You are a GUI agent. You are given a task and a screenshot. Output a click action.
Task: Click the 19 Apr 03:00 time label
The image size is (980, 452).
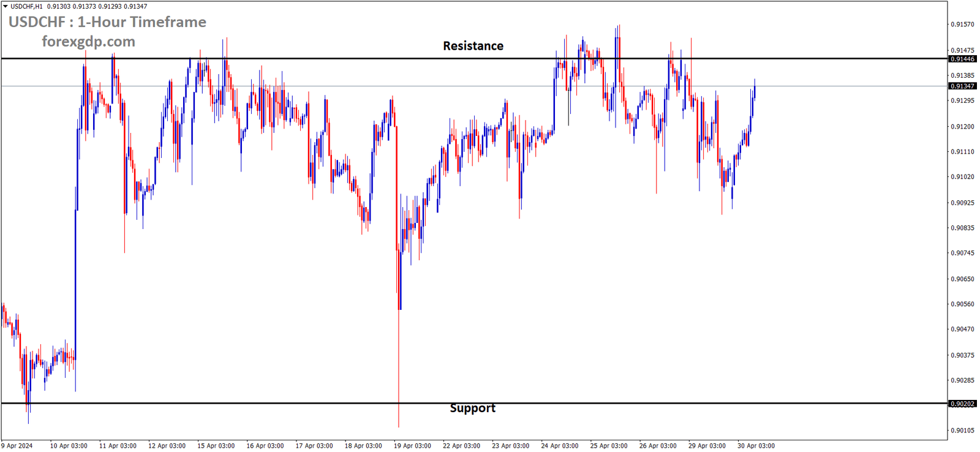412,446
